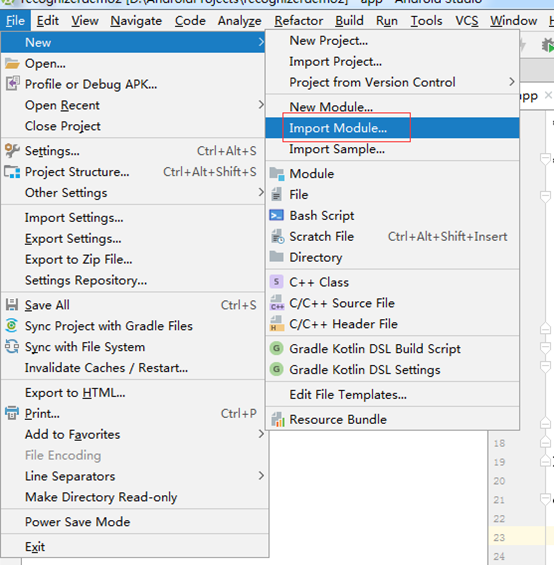Click the C++ Class icon
The image size is (554, 565).
[276, 282]
